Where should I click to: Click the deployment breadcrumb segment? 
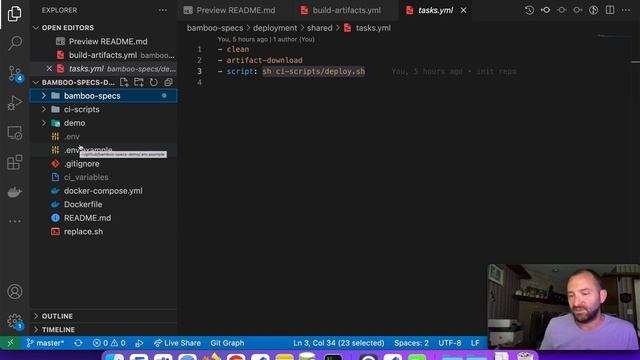pos(275,28)
